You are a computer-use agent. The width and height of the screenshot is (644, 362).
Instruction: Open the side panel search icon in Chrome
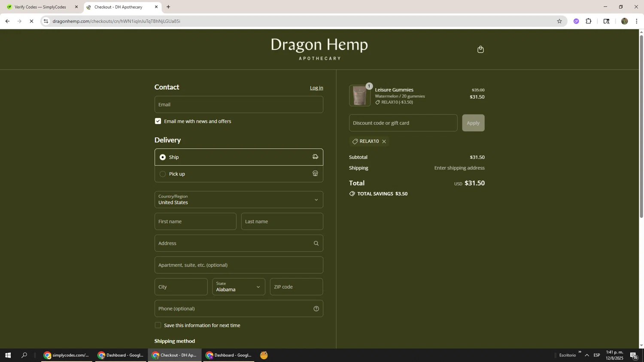coord(606,21)
